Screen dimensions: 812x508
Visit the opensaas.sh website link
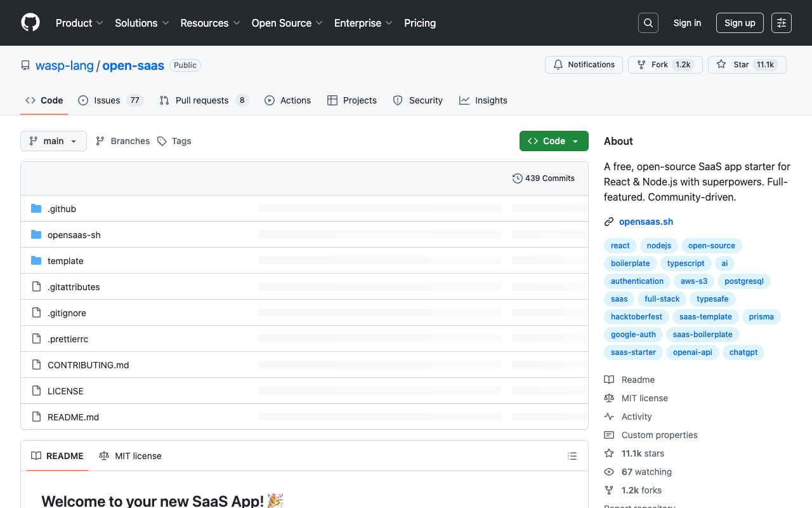pos(646,222)
